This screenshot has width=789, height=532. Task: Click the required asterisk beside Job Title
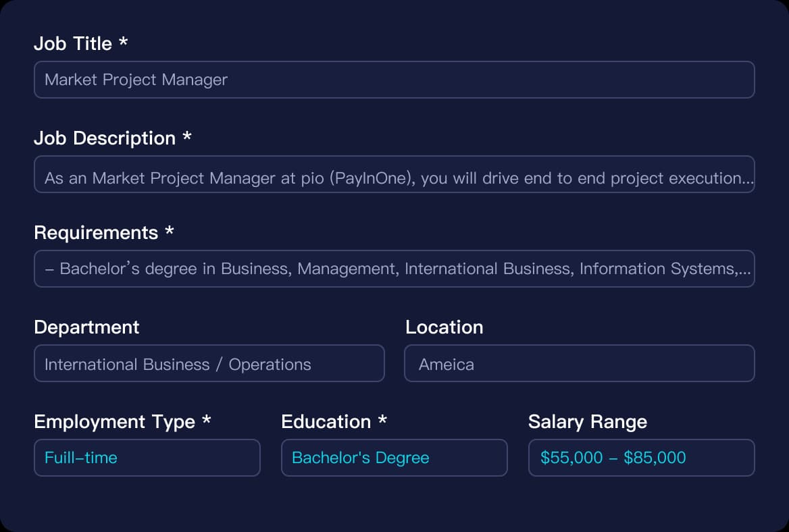[x=123, y=42]
